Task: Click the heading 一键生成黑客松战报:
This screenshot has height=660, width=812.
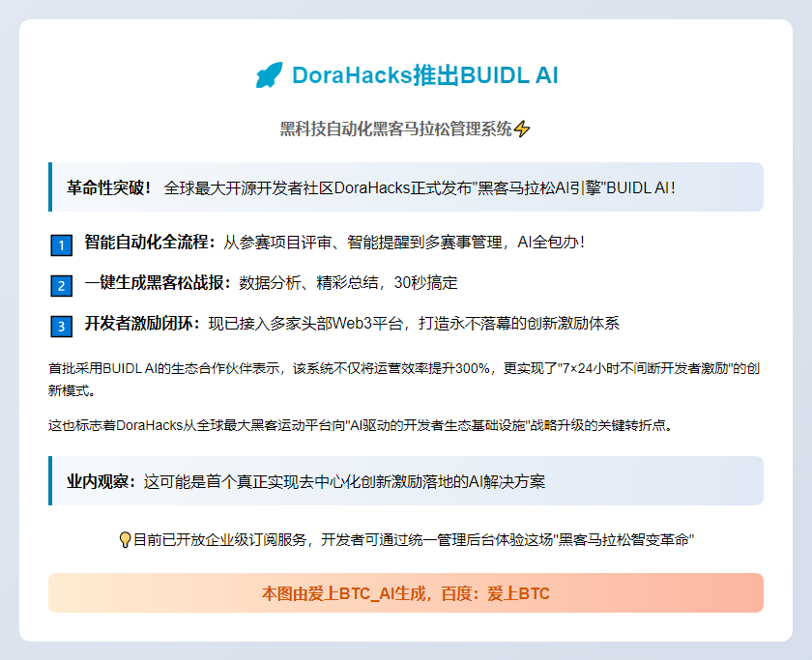Action: pyautogui.click(x=158, y=283)
